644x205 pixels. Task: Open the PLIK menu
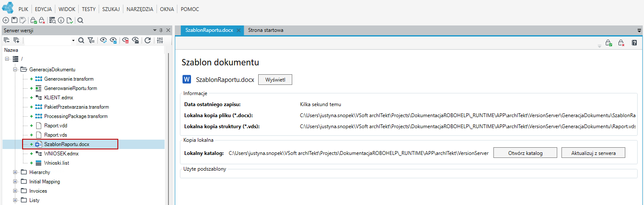23,9
